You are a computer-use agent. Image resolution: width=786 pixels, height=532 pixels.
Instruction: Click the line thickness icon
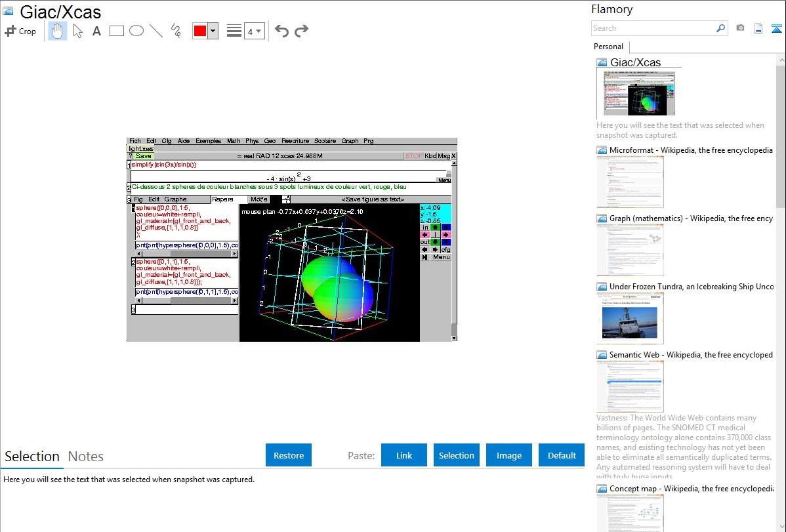(234, 31)
